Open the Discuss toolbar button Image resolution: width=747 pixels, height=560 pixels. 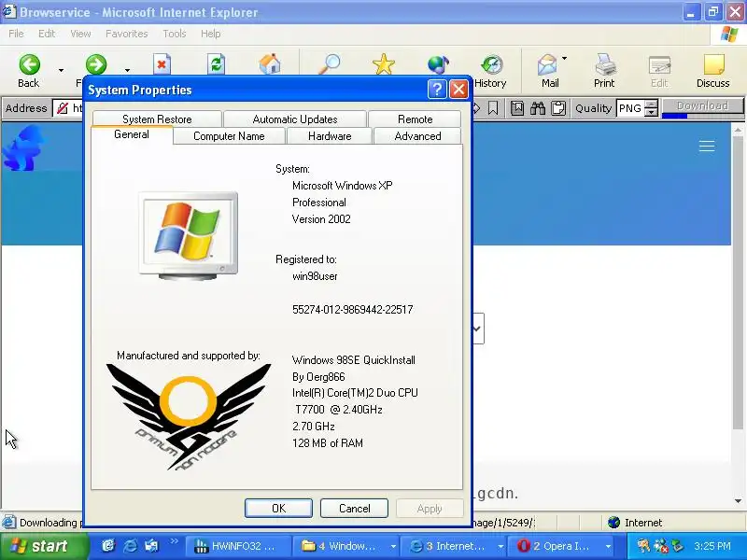click(x=712, y=72)
